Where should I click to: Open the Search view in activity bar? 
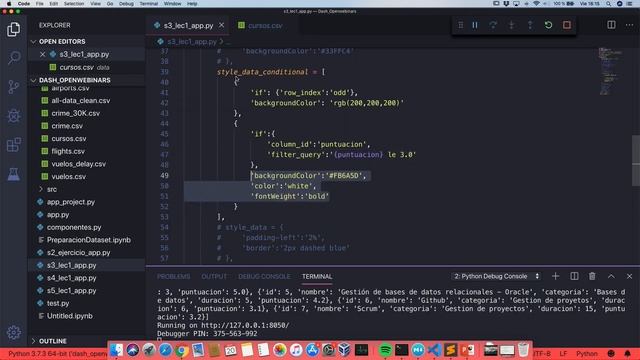[x=13, y=58]
